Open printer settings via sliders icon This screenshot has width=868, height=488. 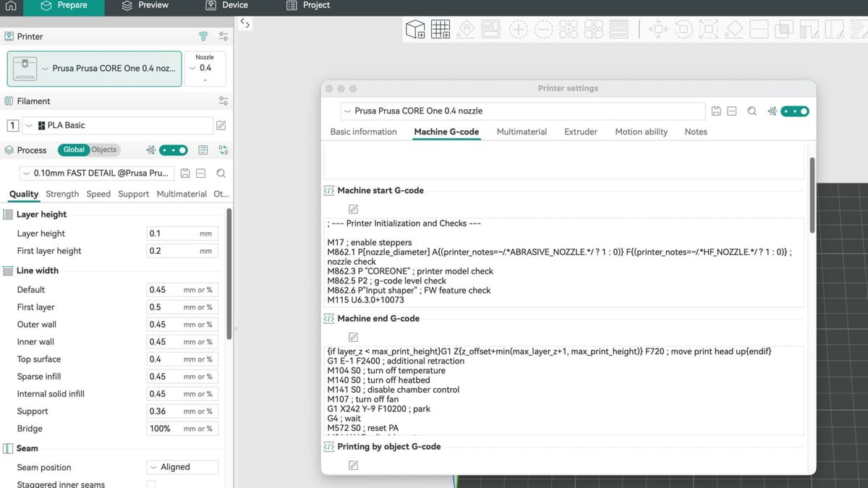(x=224, y=36)
